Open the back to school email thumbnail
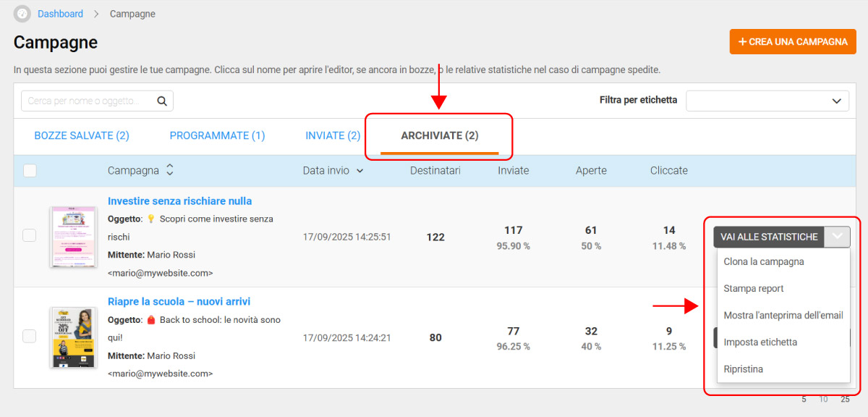Viewport: 868px width, 417px height. [x=73, y=337]
